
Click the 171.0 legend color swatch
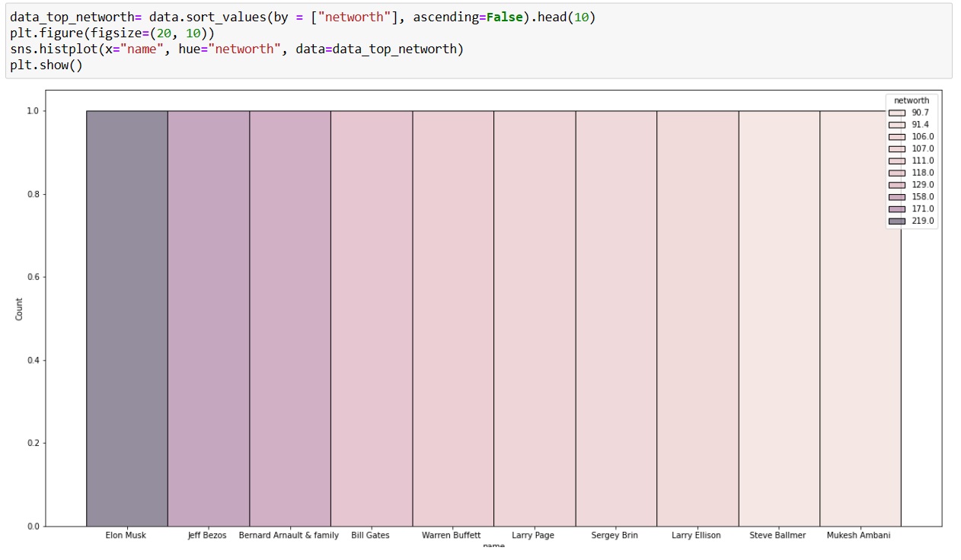tap(897, 209)
